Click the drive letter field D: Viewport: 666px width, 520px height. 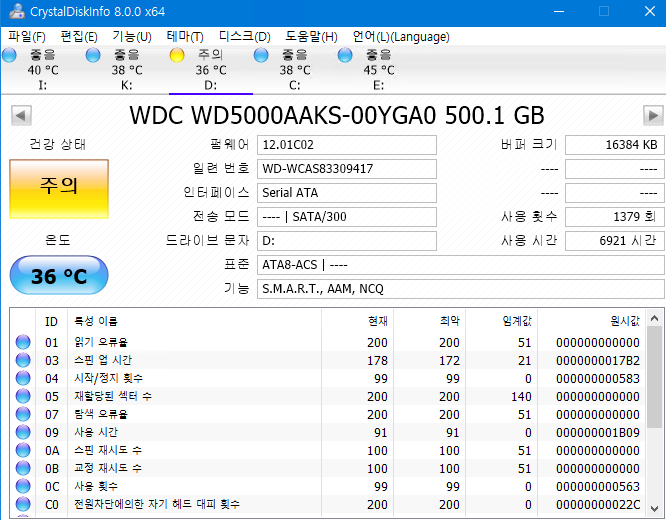coord(347,241)
